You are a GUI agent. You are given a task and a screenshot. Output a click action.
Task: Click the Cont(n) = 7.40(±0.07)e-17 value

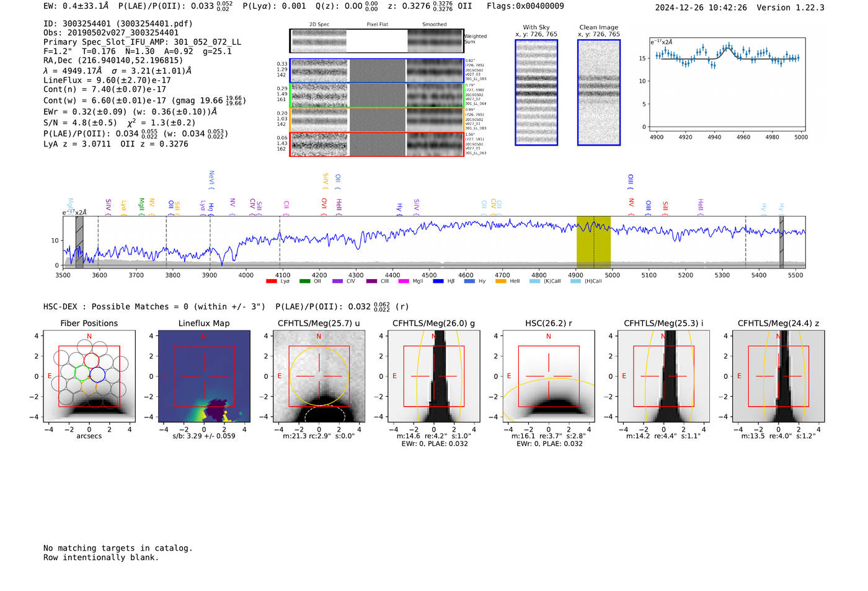[105, 89]
